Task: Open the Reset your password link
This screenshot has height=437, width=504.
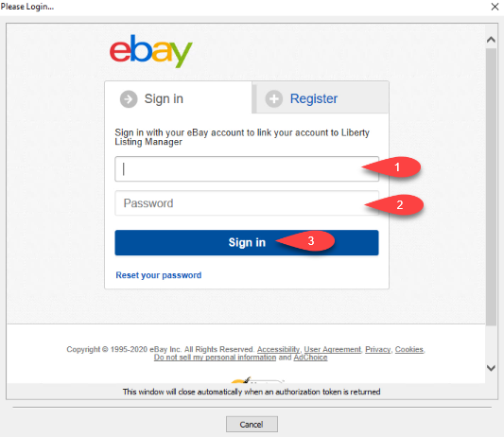Action: [159, 275]
